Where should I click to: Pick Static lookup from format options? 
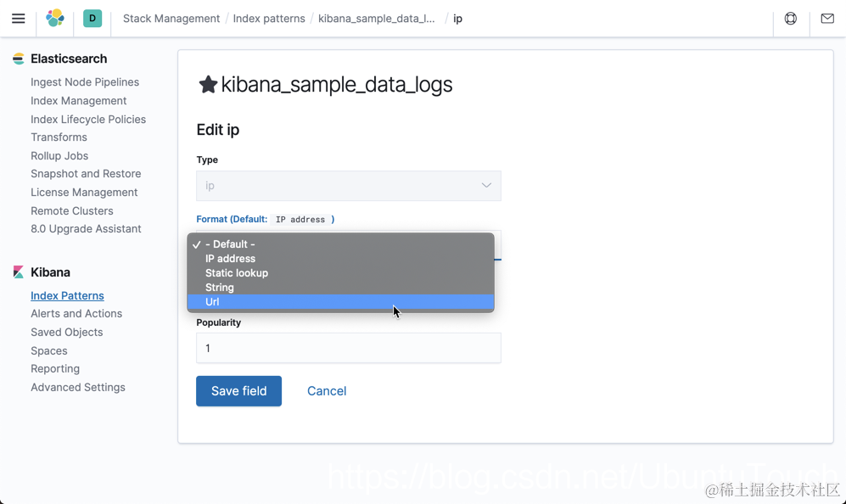[340, 273]
